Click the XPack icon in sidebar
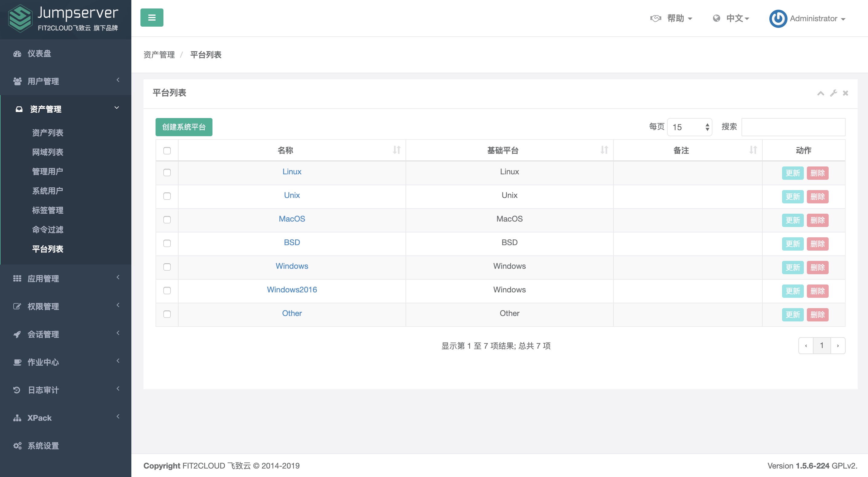Screen dimensions: 868x477 pos(18,418)
